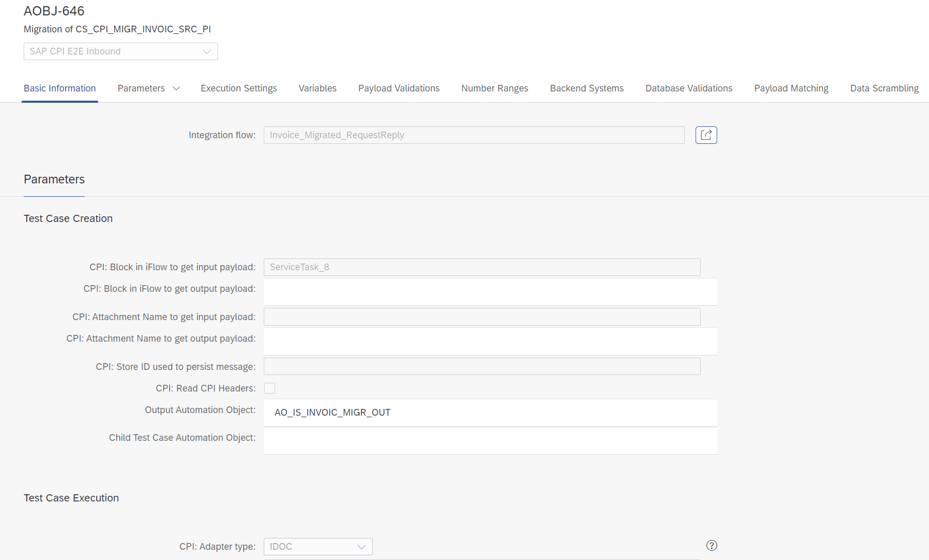This screenshot has height=560, width=929.
Task: Click the Child Test Case Automation Object field
Action: coord(490,440)
